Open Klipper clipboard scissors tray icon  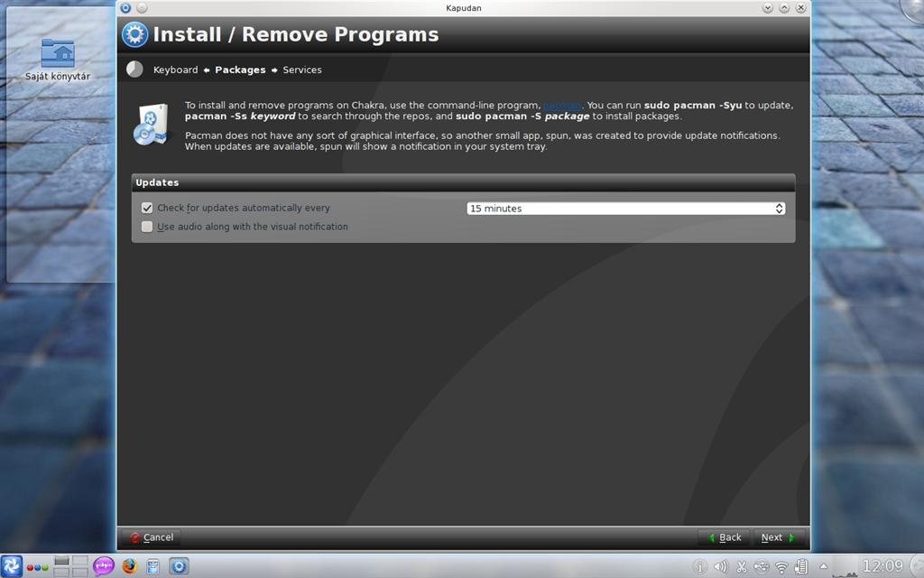pos(742,567)
